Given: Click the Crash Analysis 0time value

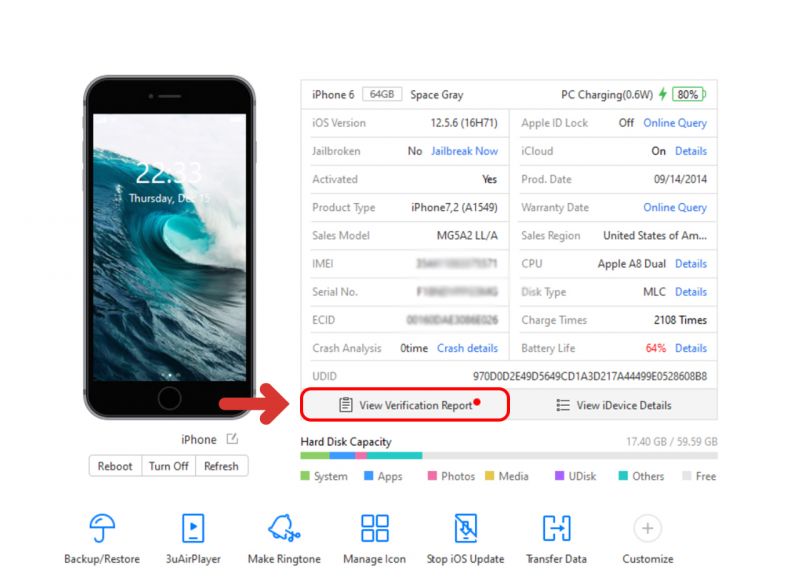Looking at the screenshot, I should (414, 348).
